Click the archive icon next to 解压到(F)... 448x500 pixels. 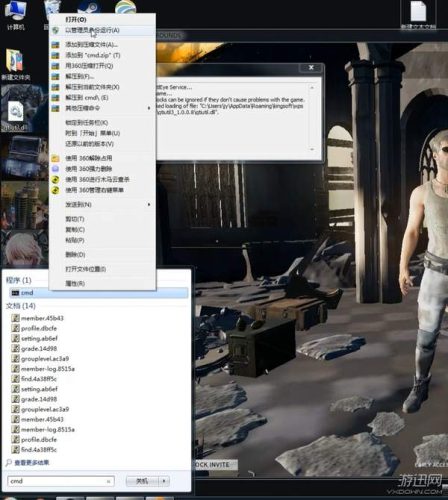pos(55,77)
